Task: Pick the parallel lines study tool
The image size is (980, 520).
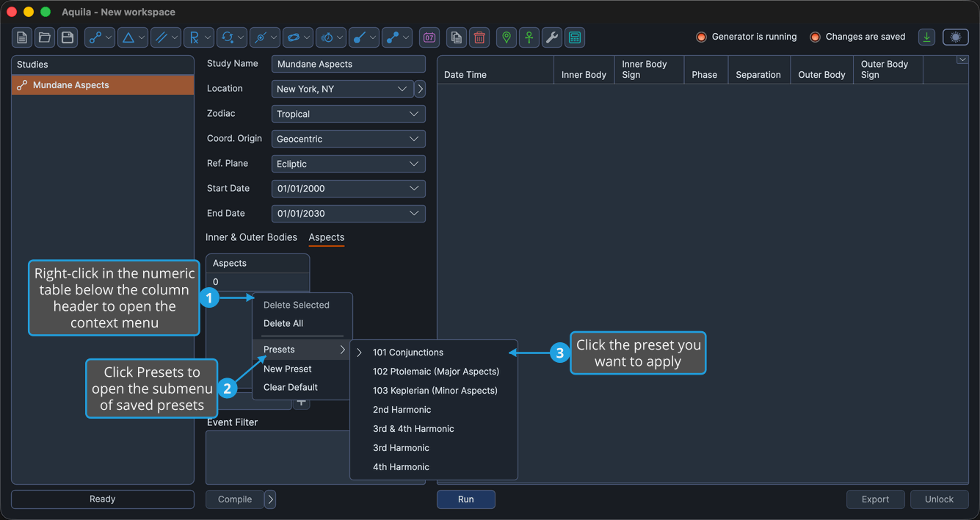Action: pos(166,37)
